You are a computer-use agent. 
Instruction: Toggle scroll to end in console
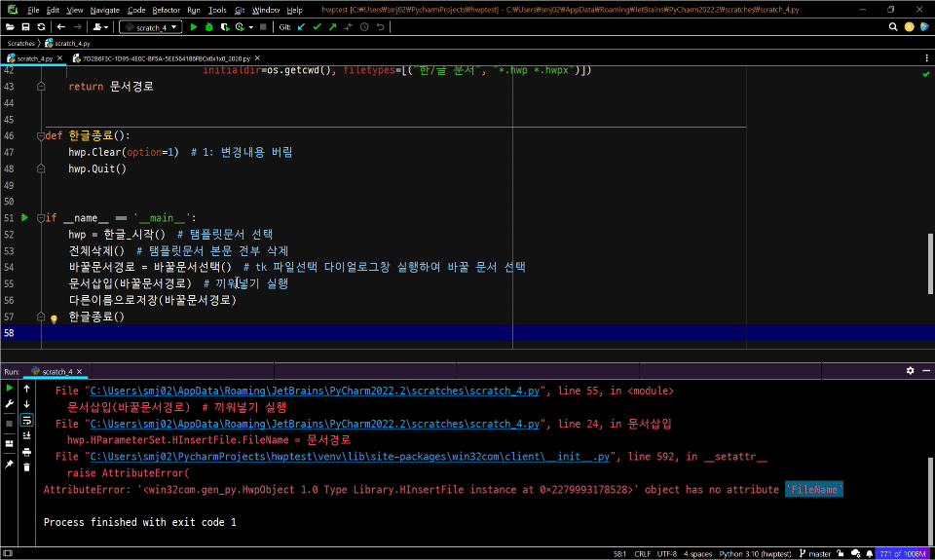[27, 436]
